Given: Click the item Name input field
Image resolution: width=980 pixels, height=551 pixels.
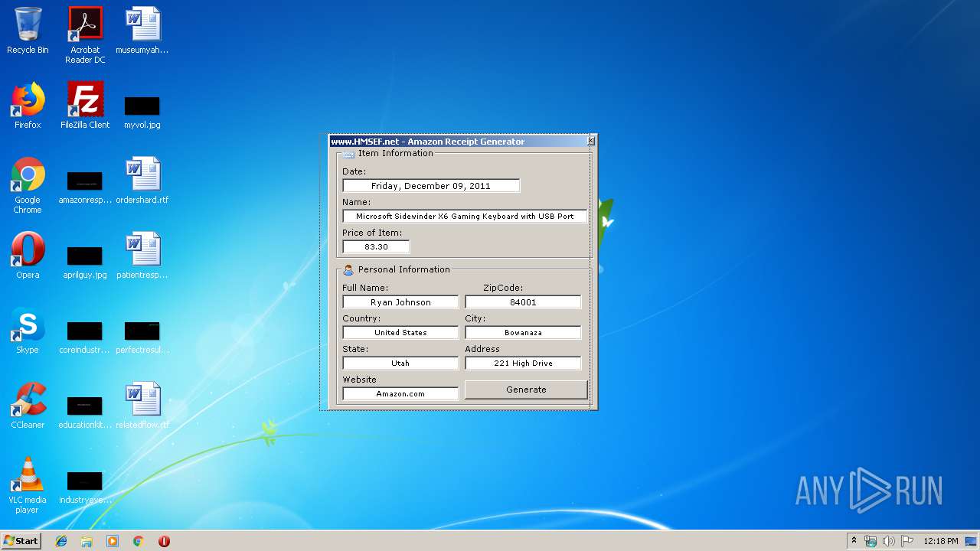Looking at the screenshot, I should pyautogui.click(x=465, y=217).
